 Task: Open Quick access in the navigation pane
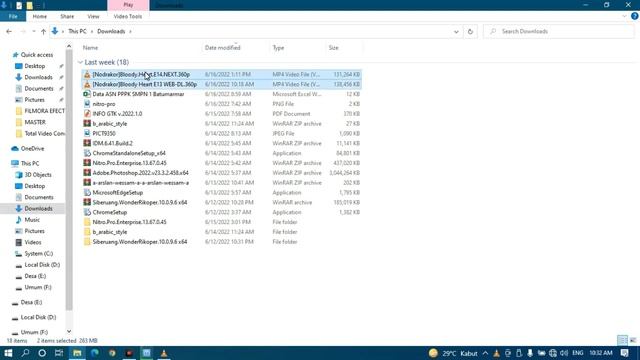coord(37,55)
